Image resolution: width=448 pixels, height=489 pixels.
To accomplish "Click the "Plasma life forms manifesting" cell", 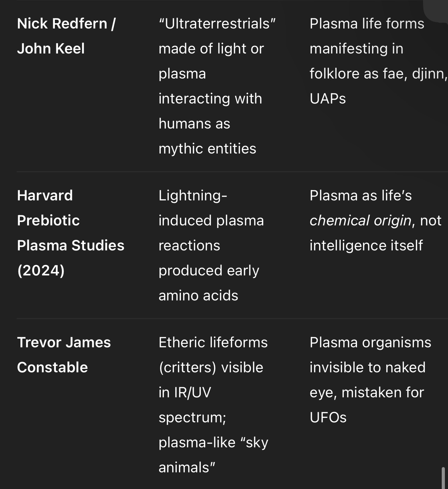I will pyautogui.click(x=378, y=61).
